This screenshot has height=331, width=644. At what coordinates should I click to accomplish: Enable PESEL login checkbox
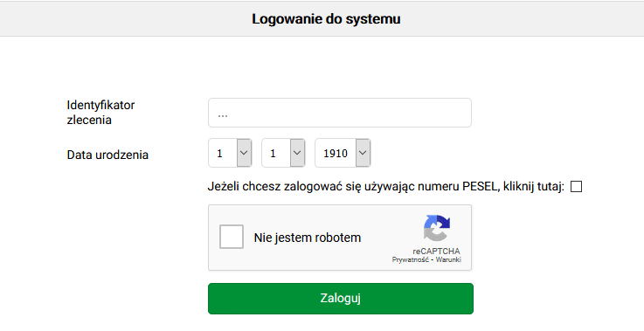pyautogui.click(x=576, y=186)
